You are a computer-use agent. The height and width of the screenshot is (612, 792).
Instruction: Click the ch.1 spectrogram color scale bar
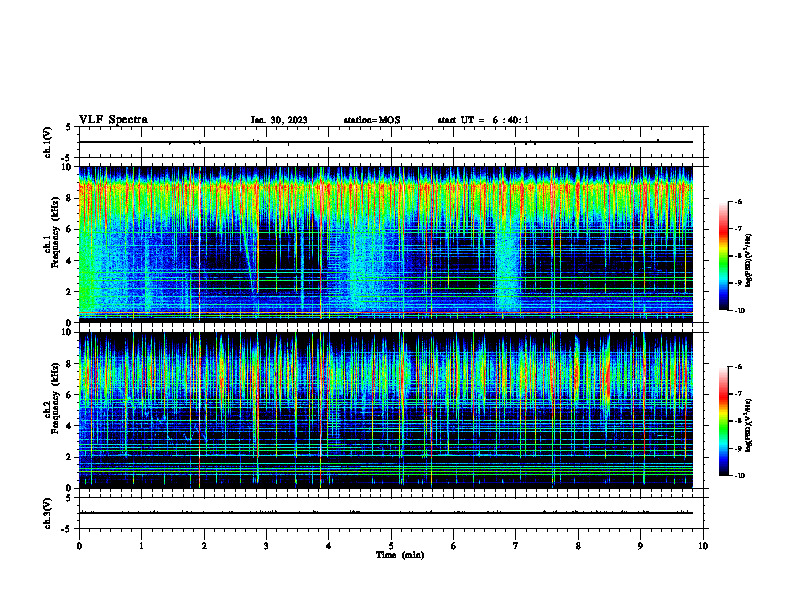click(x=724, y=256)
